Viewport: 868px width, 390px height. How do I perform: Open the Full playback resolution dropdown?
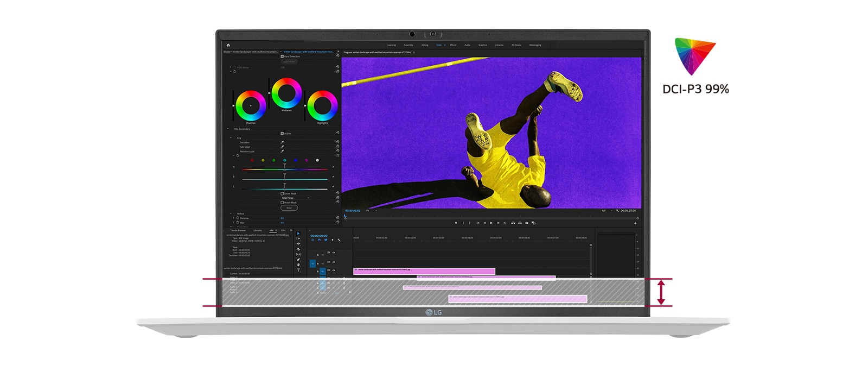[x=607, y=210]
